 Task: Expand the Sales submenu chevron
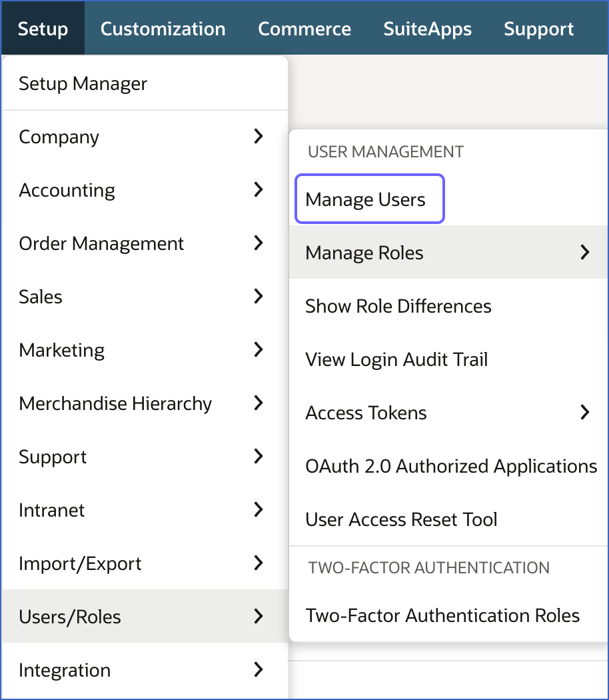(259, 296)
